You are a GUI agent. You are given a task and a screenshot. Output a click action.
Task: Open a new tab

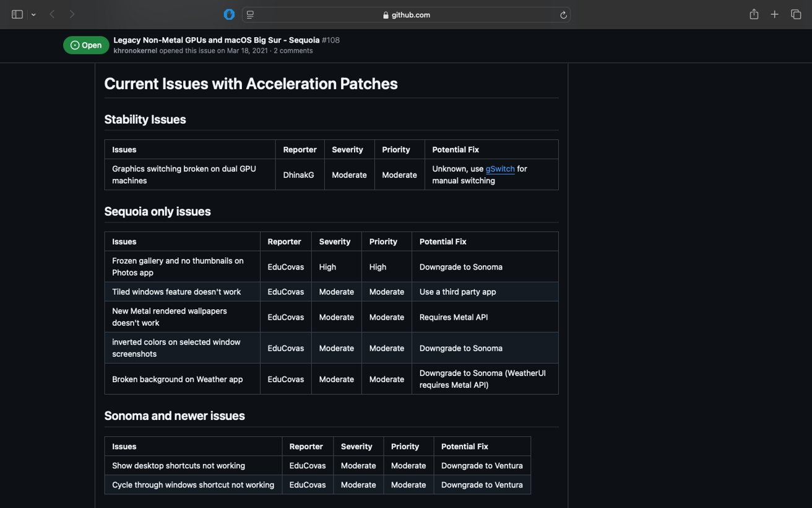(774, 14)
